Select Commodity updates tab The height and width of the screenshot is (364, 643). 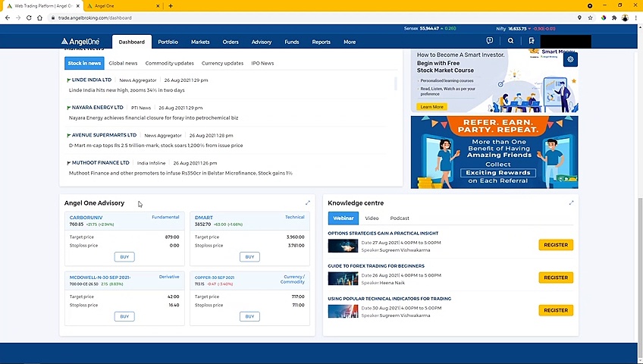pyautogui.click(x=169, y=63)
